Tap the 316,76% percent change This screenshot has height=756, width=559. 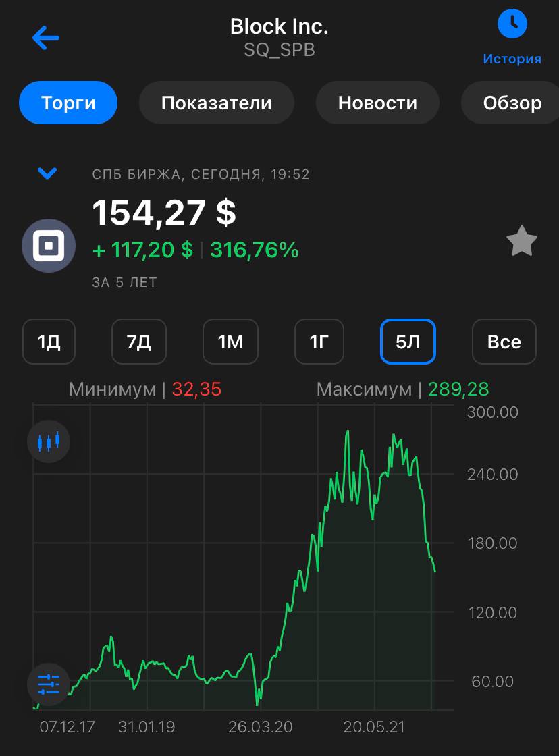254,250
